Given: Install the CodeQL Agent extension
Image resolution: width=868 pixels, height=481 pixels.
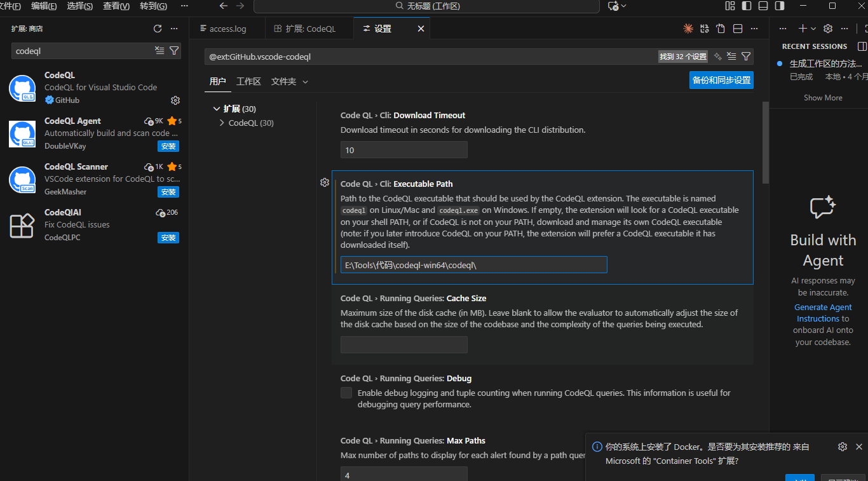Looking at the screenshot, I should [x=168, y=146].
